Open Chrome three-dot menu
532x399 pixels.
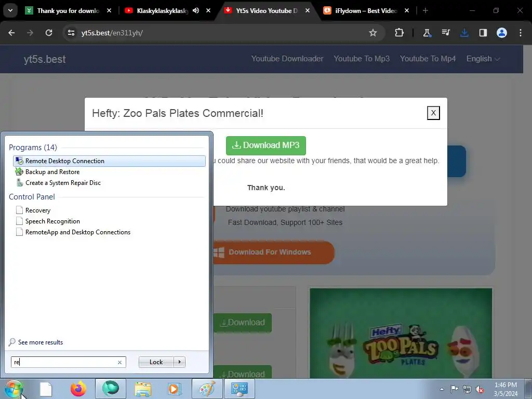[521, 33]
